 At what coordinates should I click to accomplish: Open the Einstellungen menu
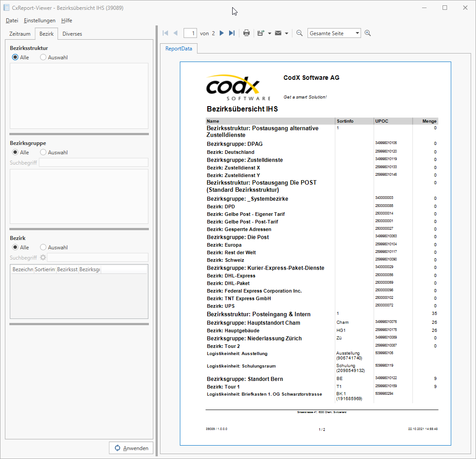pyautogui.click(x=40, y=21)
